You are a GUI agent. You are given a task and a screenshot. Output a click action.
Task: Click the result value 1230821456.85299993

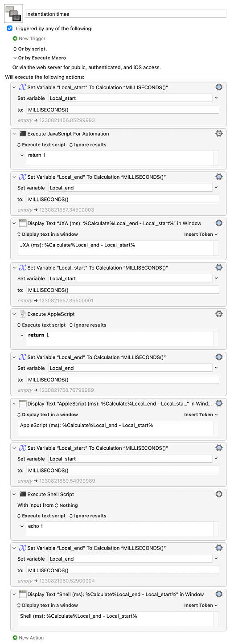67,120
